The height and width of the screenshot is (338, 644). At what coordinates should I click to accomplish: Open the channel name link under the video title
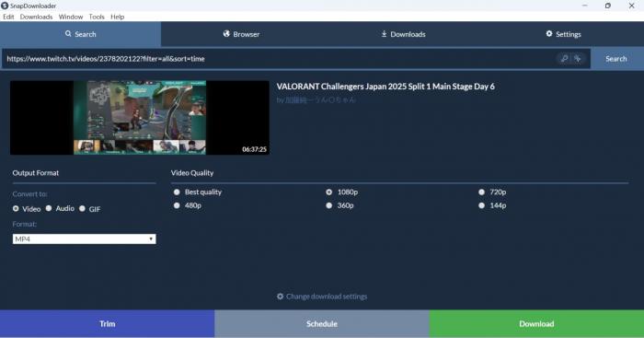[x=320, y=99]
